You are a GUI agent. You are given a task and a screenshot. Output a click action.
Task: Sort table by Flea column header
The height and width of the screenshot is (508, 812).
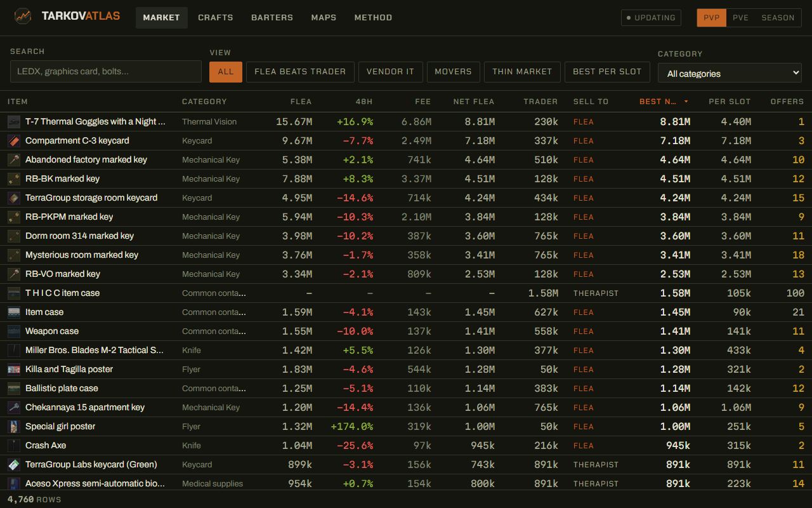301,102
